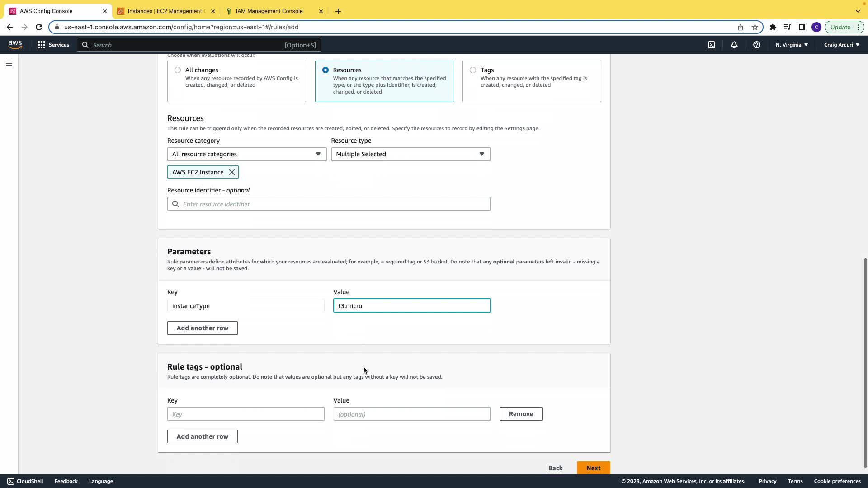Open the Resource type Multiple Selected dropdown

coord(410,154)
